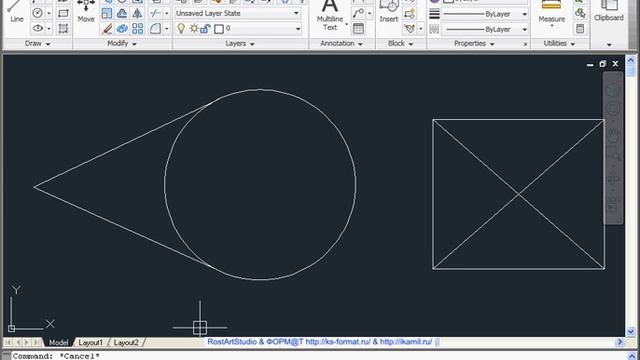The height and width of the screenshot is (360, 640).
Task: Click the vertical scrollbar down arrow
Action: 631,331
